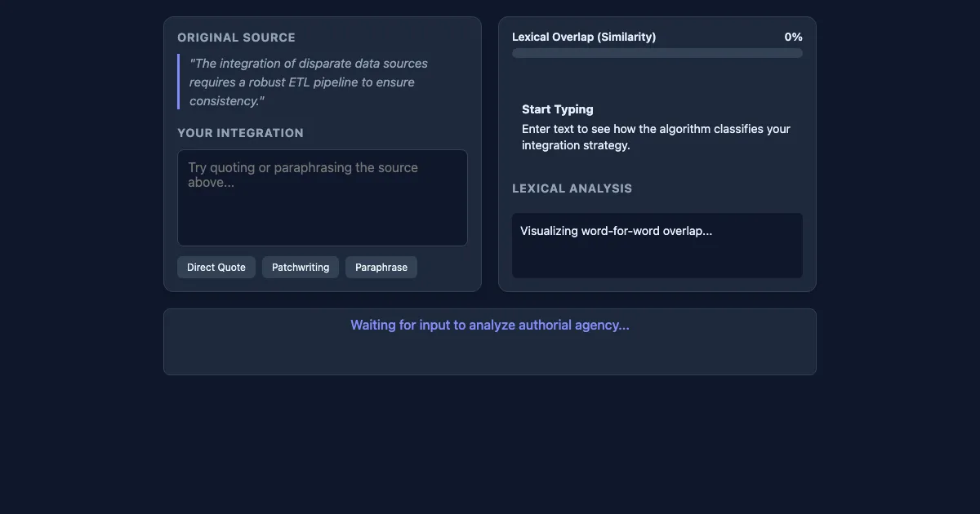Click the 0% similarity value
This screenshot has width=980, height=514.
coord(794,37)
